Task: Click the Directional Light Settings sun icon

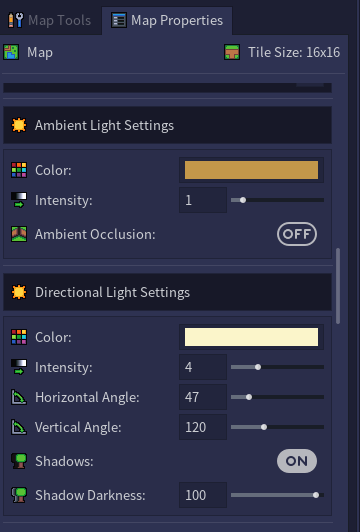Action: tap(19, 292)
